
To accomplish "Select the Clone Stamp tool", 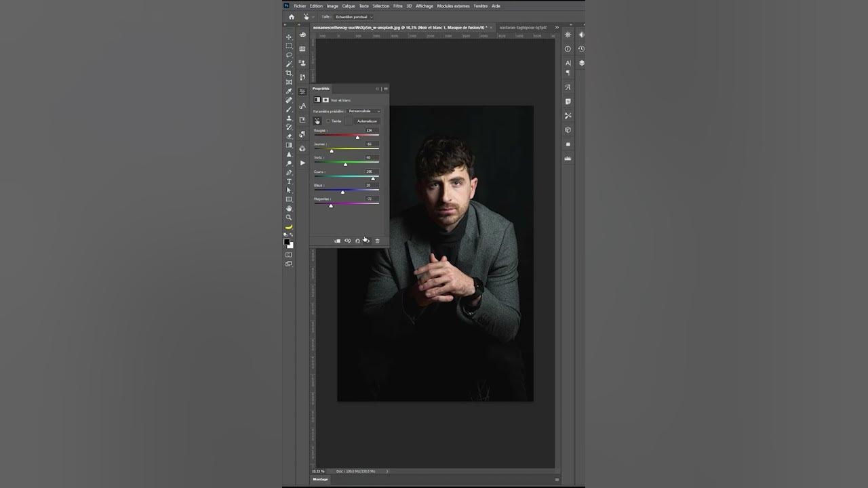I will click(289, 118).
